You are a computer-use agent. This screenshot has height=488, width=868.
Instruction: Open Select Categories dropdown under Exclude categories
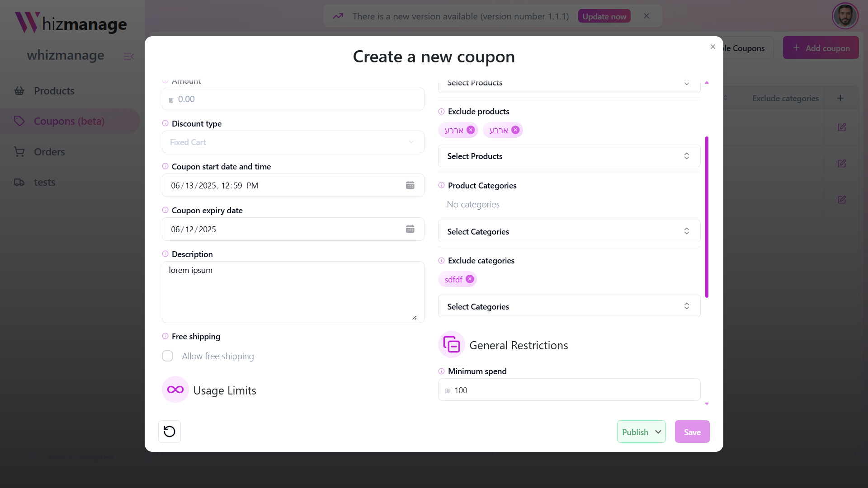tap(569, 306)
